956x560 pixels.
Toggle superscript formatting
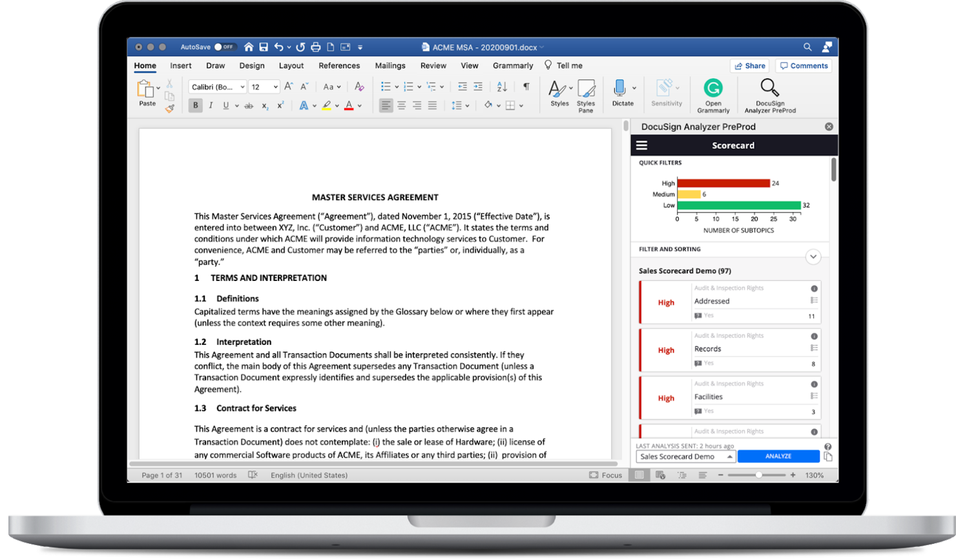pyautogui.click(x=280, y=105)
